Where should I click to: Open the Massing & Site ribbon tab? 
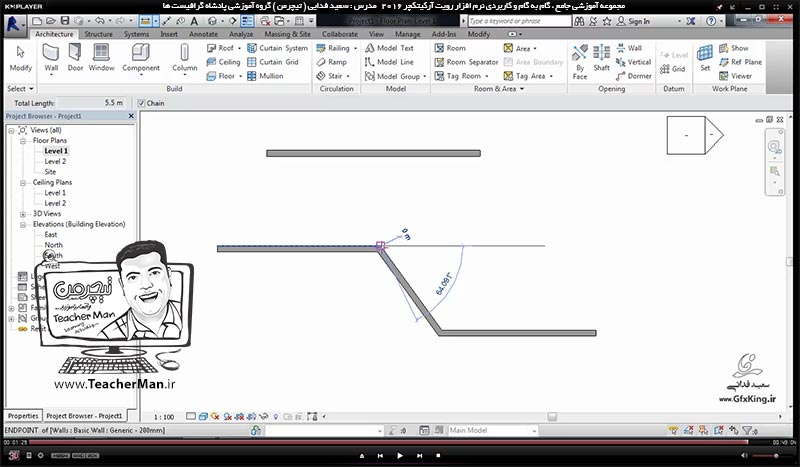[287, 34]
